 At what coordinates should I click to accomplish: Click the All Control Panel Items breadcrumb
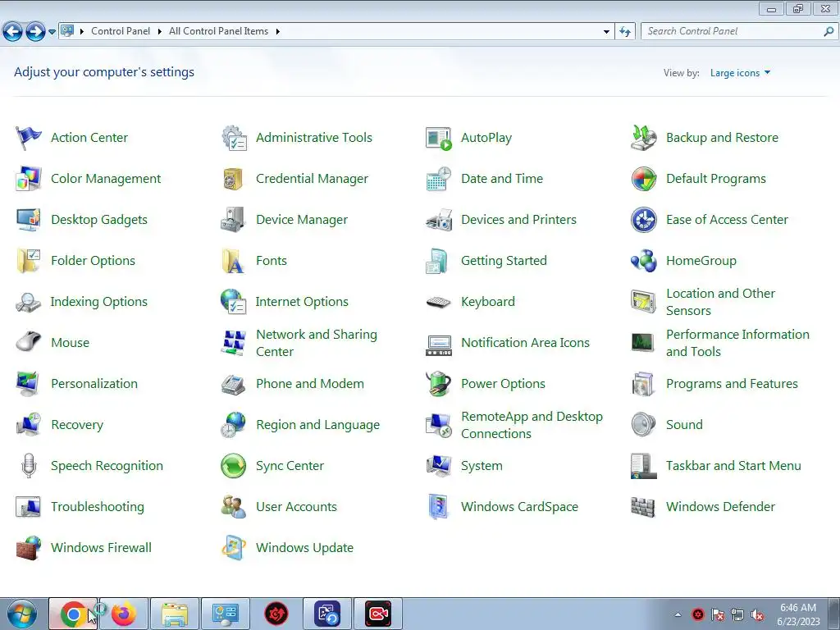(x=218, y=31)
